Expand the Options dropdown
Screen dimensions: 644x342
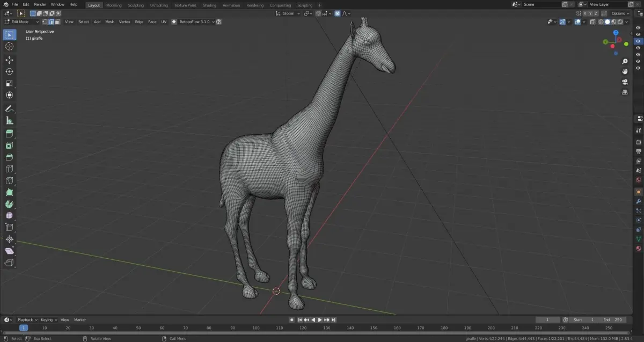620,13
